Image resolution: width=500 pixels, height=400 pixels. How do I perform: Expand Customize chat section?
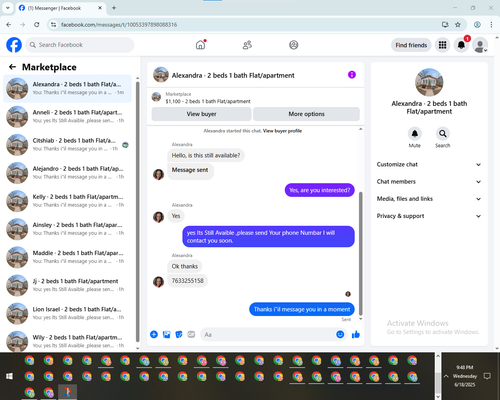(429, 164)
